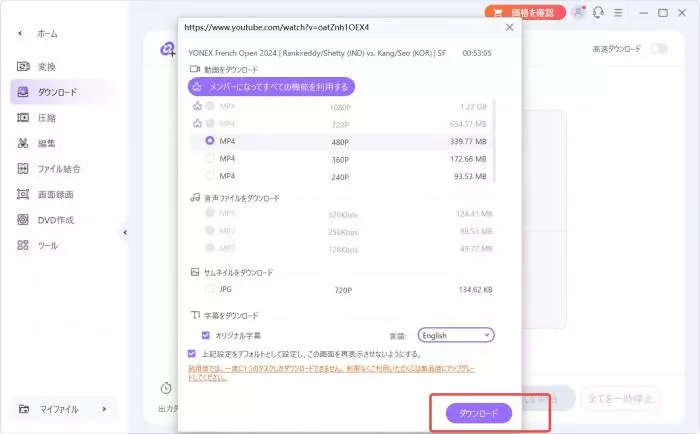The image size is (700, 434).
Task: Click the ファイル結合 sidebar icon
Action: point(23,168)
